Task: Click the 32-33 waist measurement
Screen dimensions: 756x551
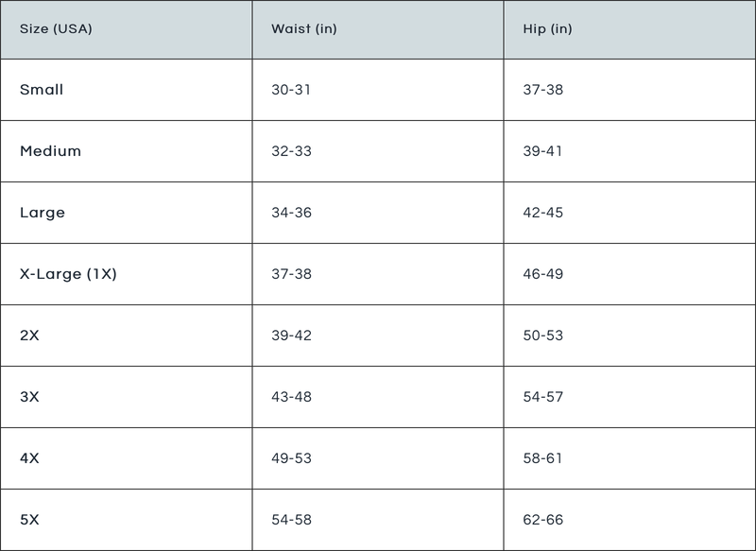Action: (x=291, y=151)
